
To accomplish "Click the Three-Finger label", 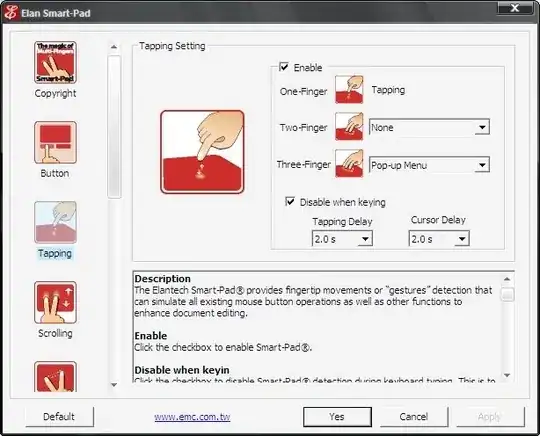I will tap(303, 165).
